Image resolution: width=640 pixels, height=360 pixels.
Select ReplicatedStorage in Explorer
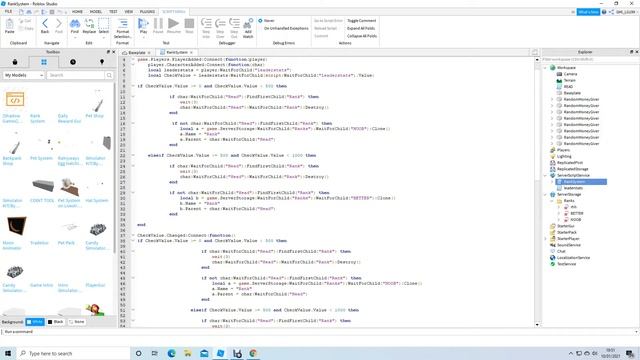click(x=573, y=169)
